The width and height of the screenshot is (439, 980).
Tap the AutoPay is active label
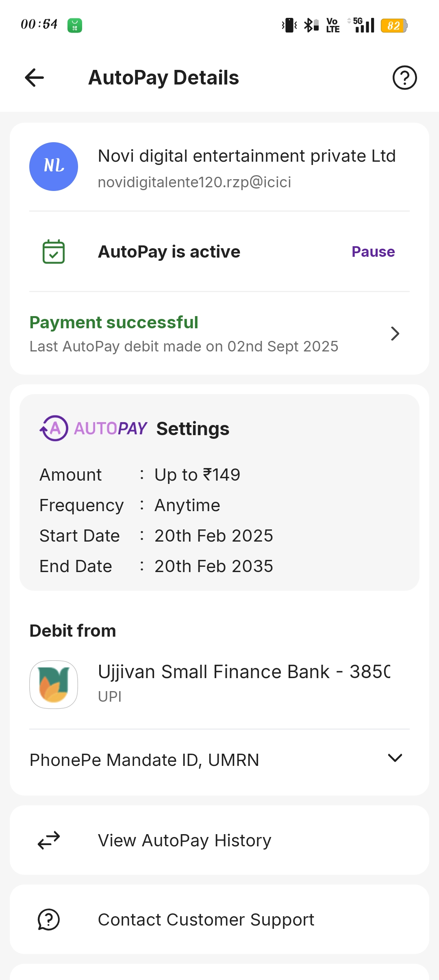(169, 252)
